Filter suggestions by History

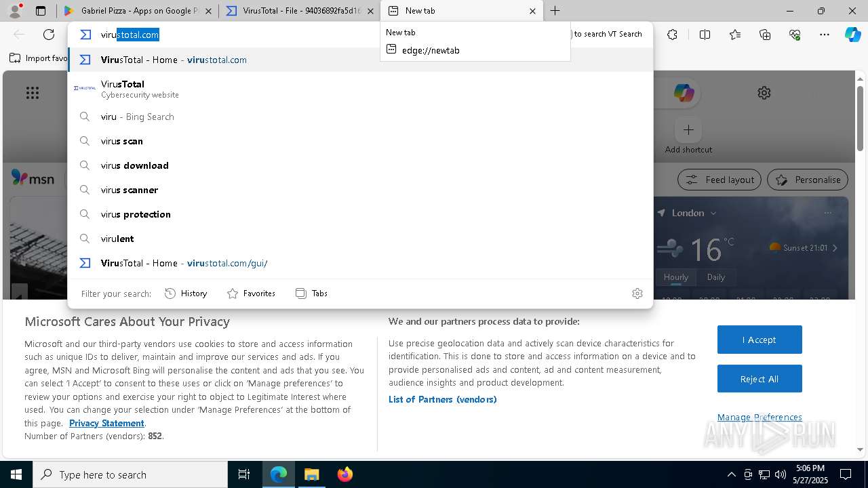tap(186, 293)
